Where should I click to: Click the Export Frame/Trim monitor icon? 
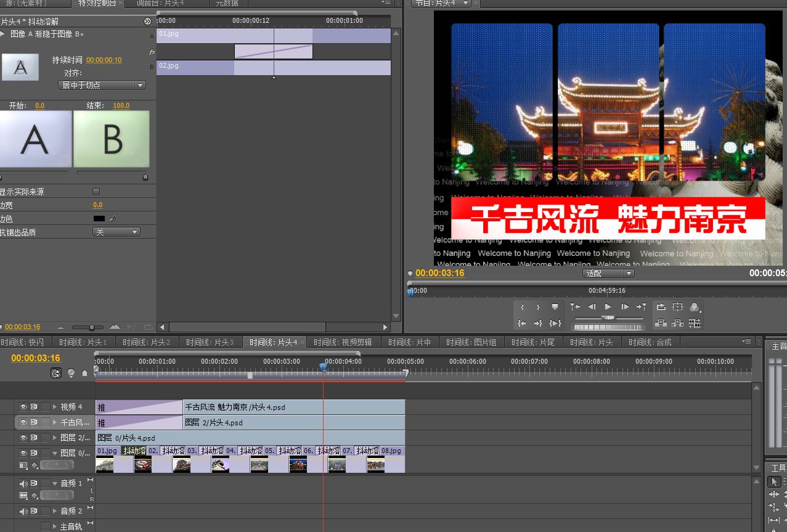695,323
